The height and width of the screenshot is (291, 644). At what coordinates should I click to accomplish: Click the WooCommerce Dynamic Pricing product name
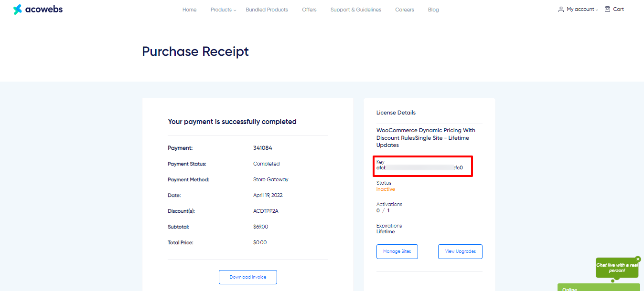pyautogui.click(x=426, y=137)
